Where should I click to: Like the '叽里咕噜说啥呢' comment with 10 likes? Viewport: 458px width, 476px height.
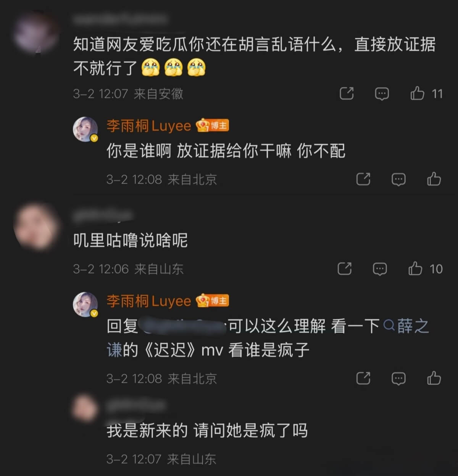[x=415, y=269]
